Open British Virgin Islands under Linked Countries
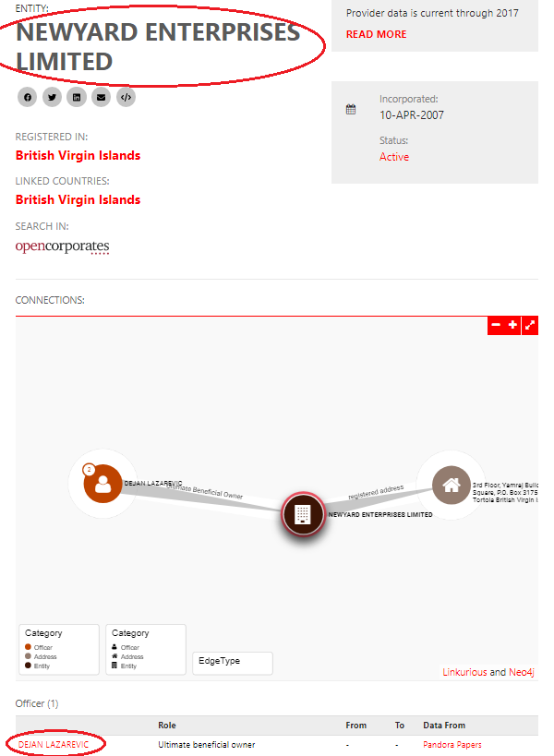Viewport: 554px width, 756px height. (x=78, y=199)
